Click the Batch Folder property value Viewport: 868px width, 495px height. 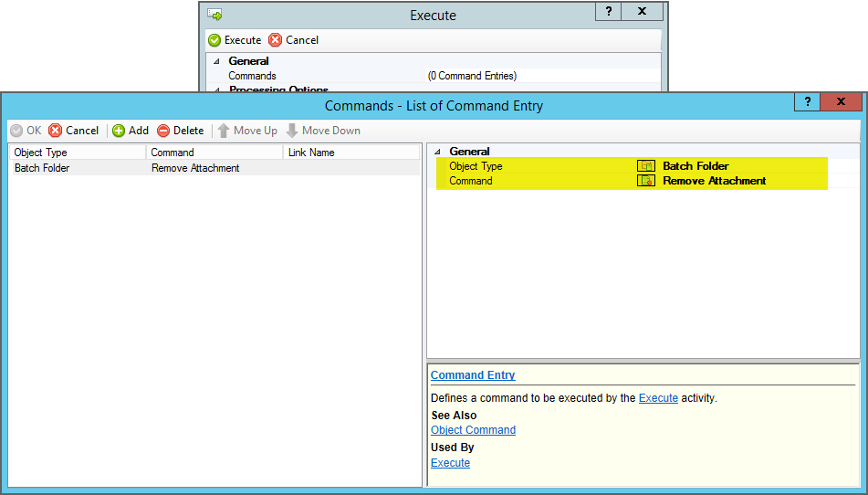click(695, 166)
